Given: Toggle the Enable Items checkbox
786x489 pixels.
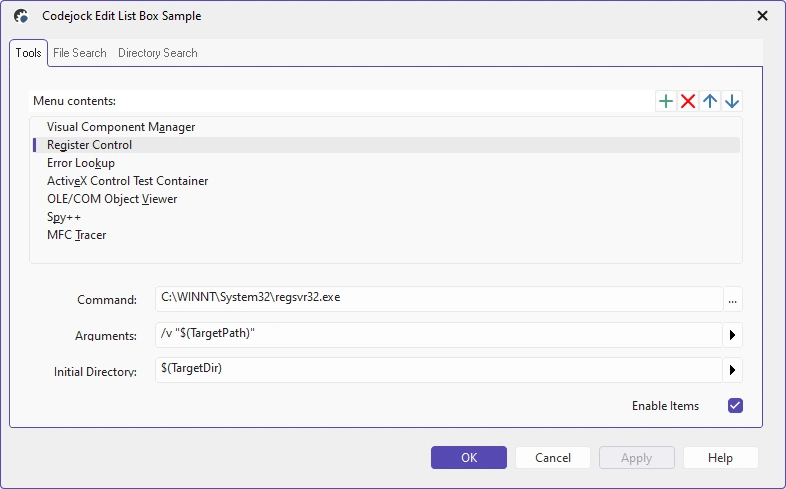Looking at the screenshot, I should point(735,405).
